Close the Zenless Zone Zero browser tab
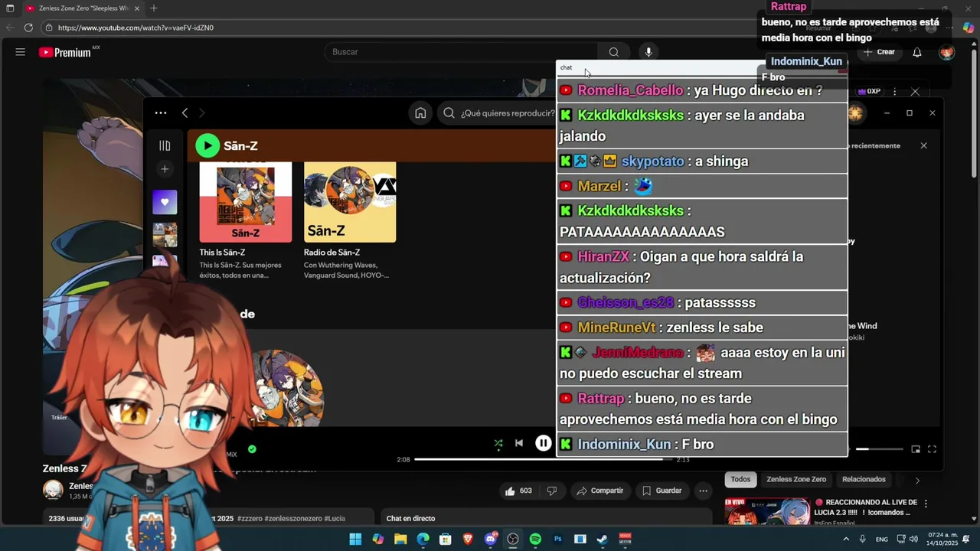Screen dimensions: 980x551 [x=137, y=8]
